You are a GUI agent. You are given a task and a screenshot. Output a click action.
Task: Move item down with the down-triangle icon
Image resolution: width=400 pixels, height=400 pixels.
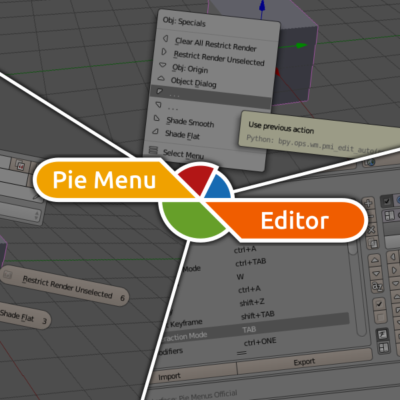(x=376, y=273)
